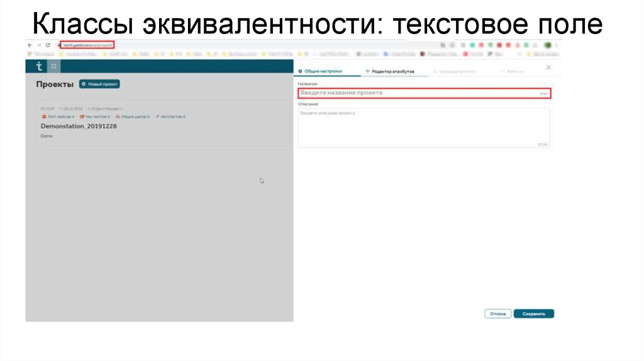Open the grid apps icon in header
The height and width of the screenshot is (361, 644).
click(54, 66)
